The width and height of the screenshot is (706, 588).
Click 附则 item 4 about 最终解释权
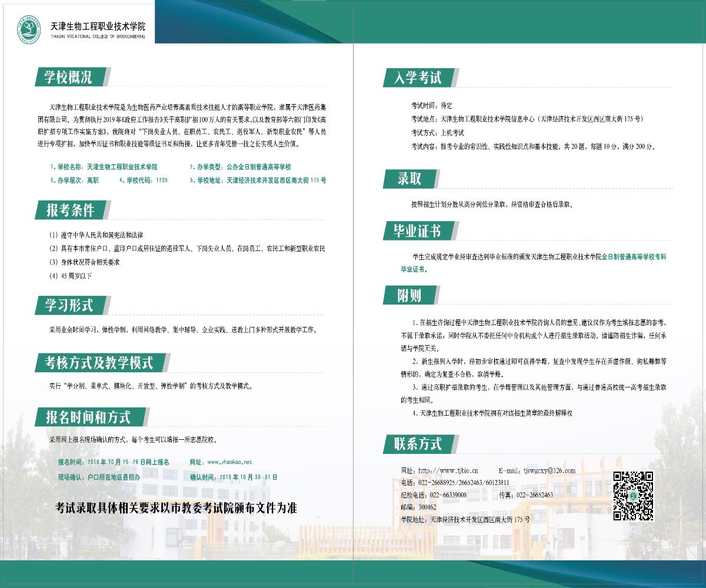(x=492, y=413)
